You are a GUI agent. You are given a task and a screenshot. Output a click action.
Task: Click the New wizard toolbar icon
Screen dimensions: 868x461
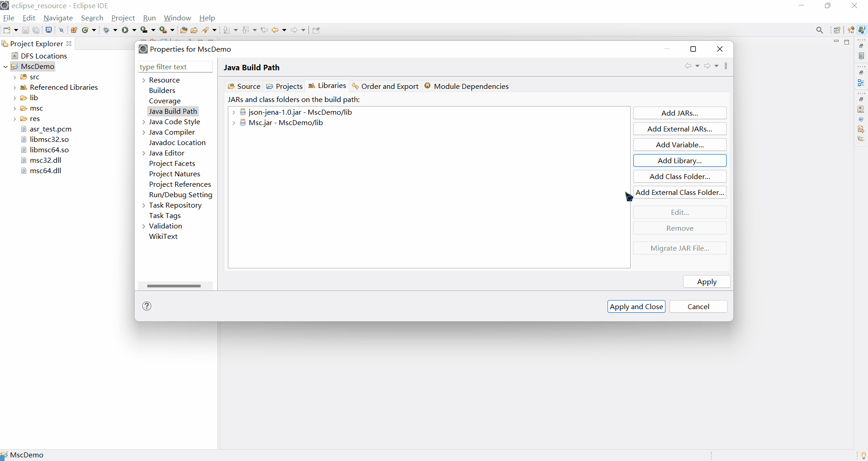coord(7,30)
